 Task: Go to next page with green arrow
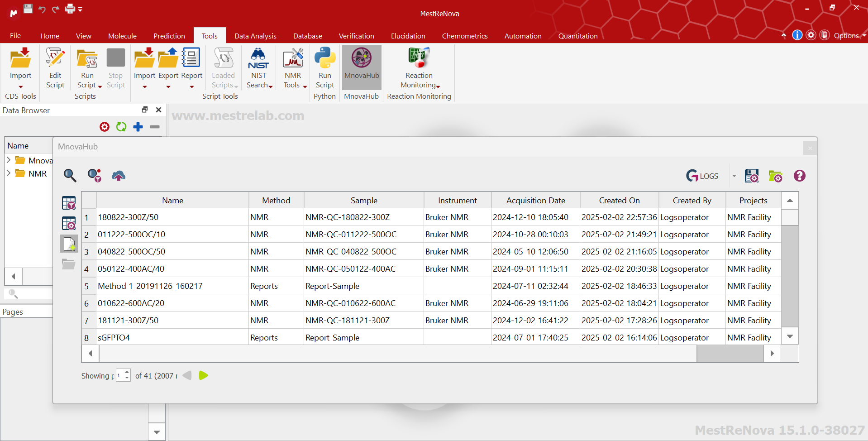(204, 375)
